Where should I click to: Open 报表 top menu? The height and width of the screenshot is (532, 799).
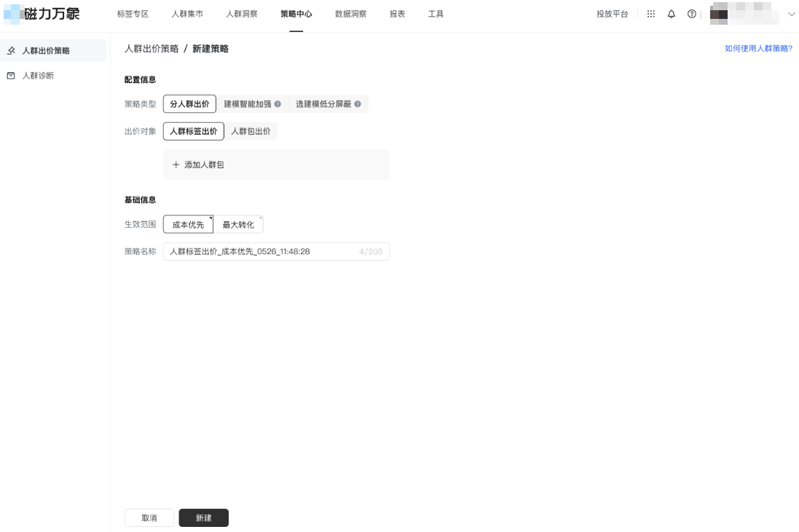click(x=398, y=15)
